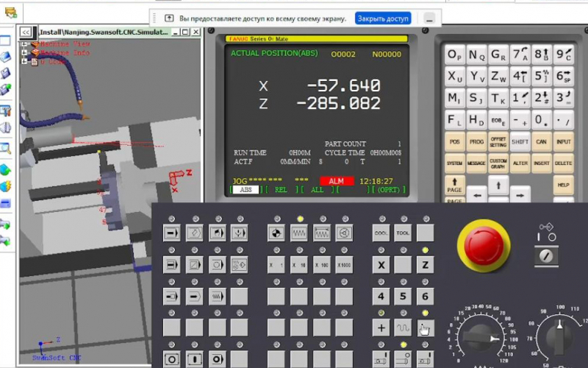Select incremental step mode key

pyautogui.click(x=321, y=233)
